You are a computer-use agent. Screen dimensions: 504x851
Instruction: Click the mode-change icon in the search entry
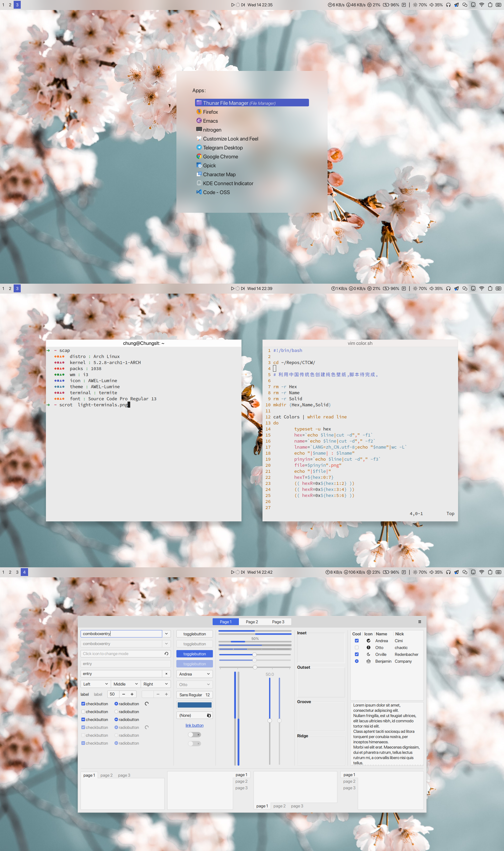click(x=166, y=654)
